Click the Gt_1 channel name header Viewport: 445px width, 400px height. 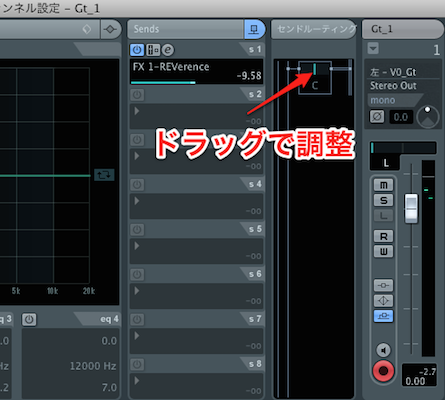tap(403, 29)
